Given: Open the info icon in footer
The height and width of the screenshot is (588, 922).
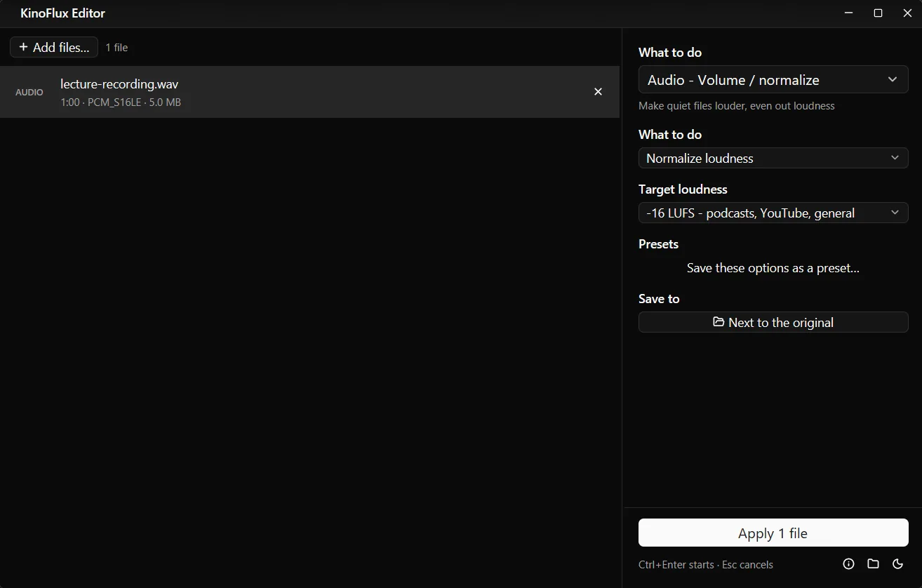Looking at the screenshot, I should [x=848, y=563].
